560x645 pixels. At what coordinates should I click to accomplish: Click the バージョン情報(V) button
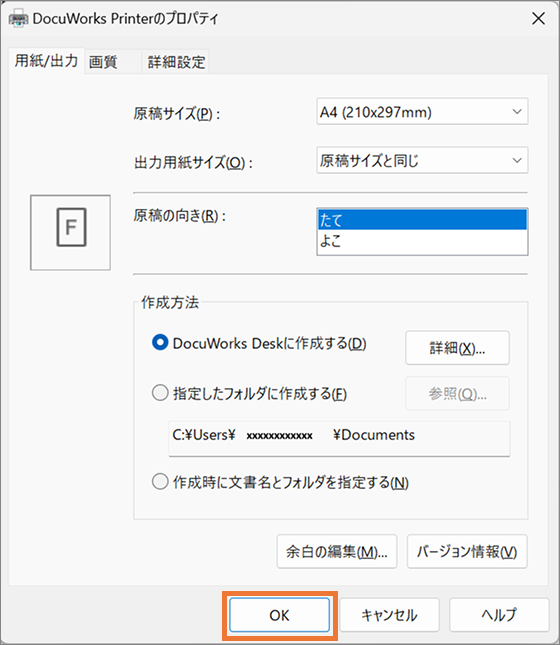[467, 552]
